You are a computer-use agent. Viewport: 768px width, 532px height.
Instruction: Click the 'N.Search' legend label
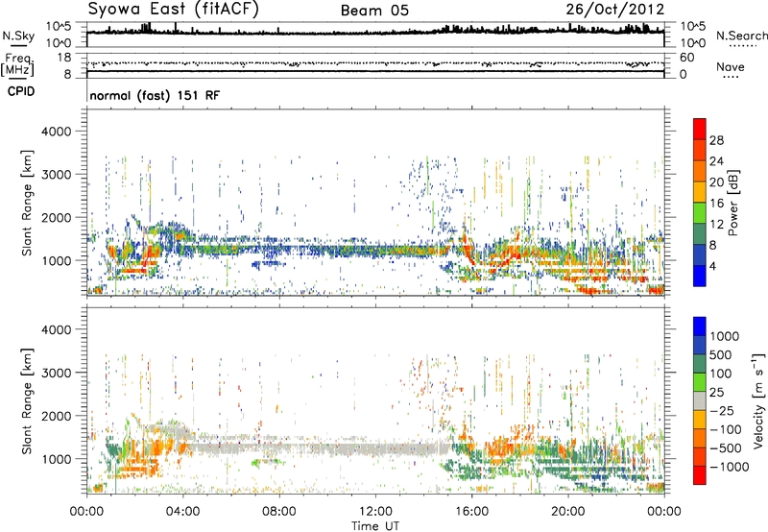(x=741, y=36)
